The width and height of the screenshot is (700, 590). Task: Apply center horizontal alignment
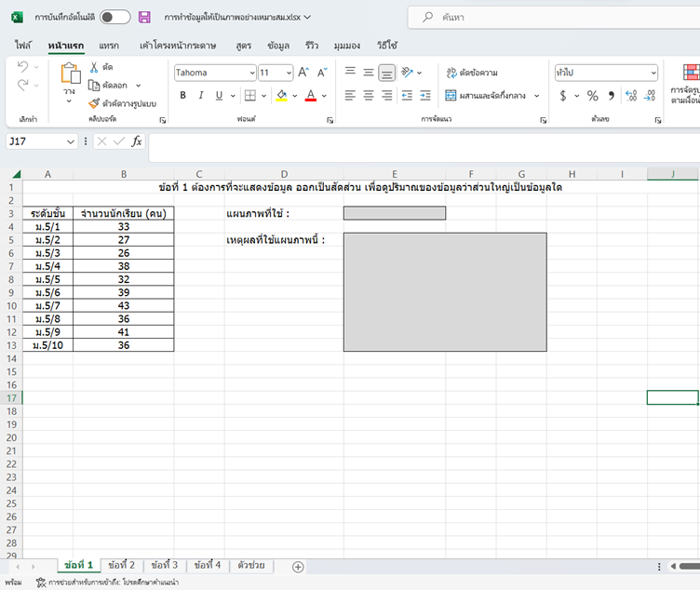[369, 95]
